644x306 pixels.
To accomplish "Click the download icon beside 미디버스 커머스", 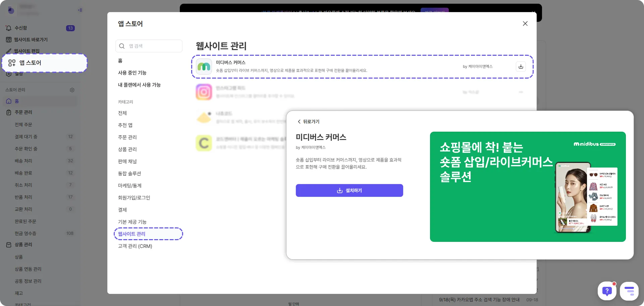I will coord(521,66).
